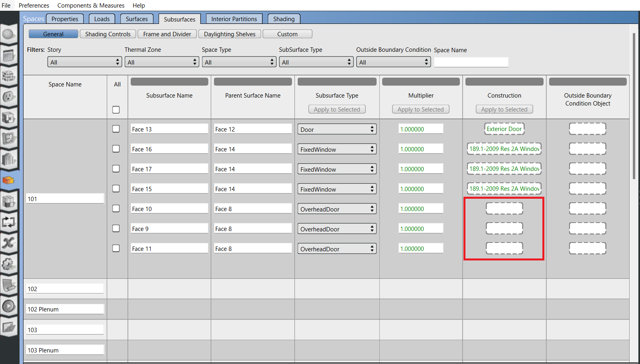The width and height of the screenshot is (640, 364).
Task: Open FixedWindow type dropdown for Face 17
Action: (x=337, y=169)
